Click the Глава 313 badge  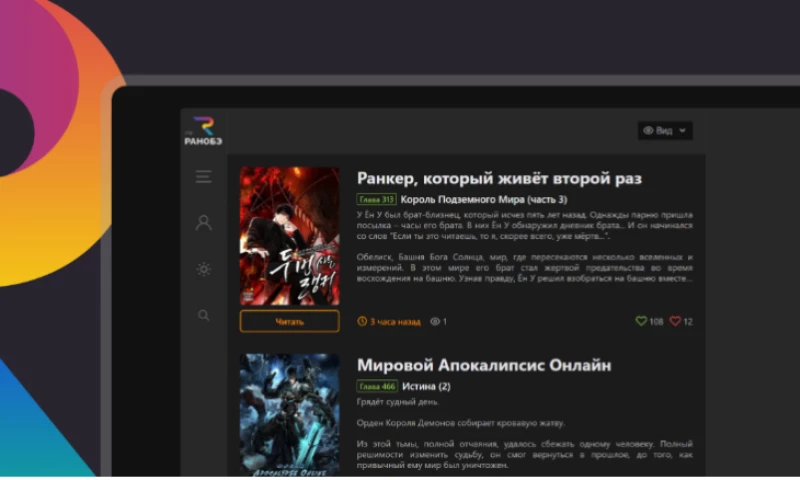(x=376, y=200)
